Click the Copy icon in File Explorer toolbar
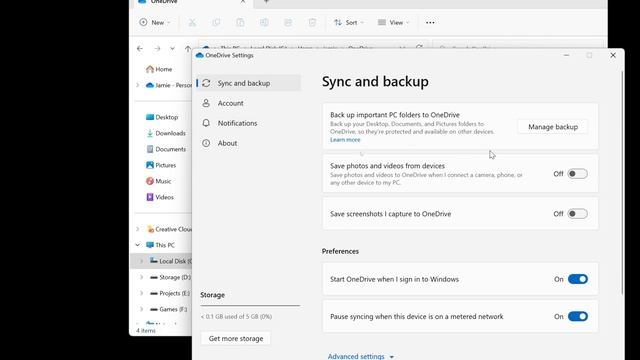 216,22
